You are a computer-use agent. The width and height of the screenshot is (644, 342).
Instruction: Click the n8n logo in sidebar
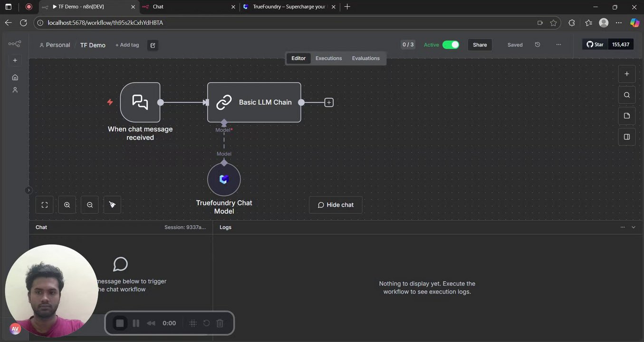click(x=15, y=44)
